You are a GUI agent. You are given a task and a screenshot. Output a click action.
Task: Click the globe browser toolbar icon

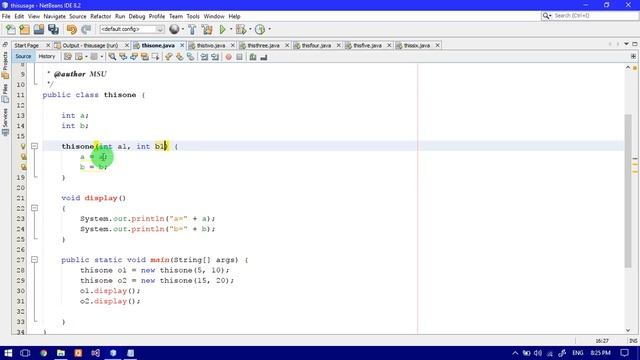pyautogui.click(x=174, y=29)
